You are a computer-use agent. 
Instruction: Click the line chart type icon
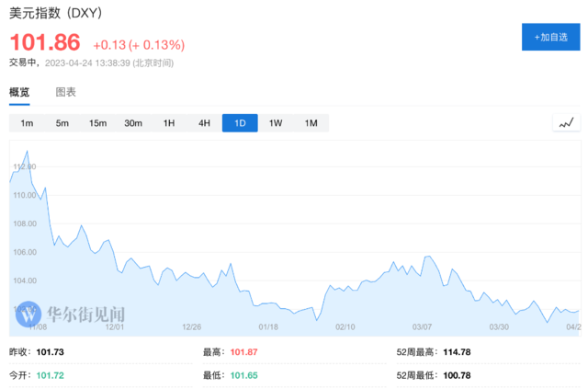pyautogui.click(x=567, y=123)
